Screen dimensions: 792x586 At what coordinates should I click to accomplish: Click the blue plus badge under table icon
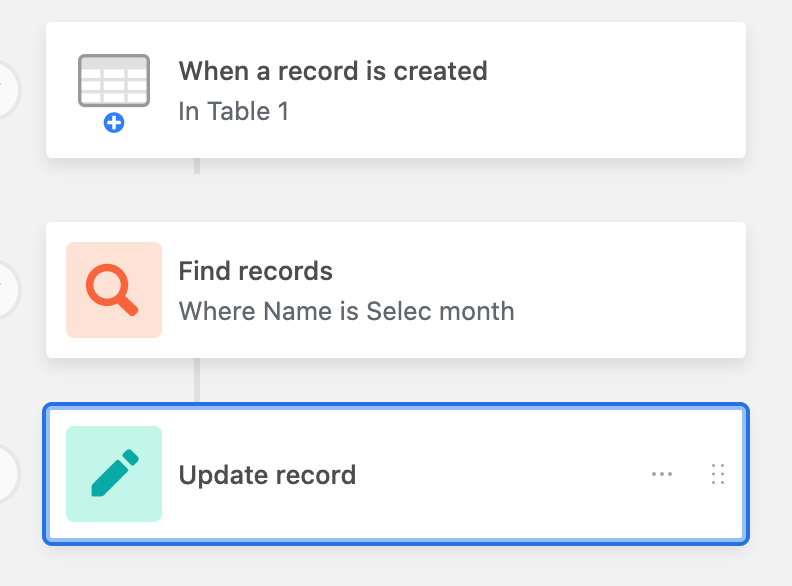tap(114, 123)
